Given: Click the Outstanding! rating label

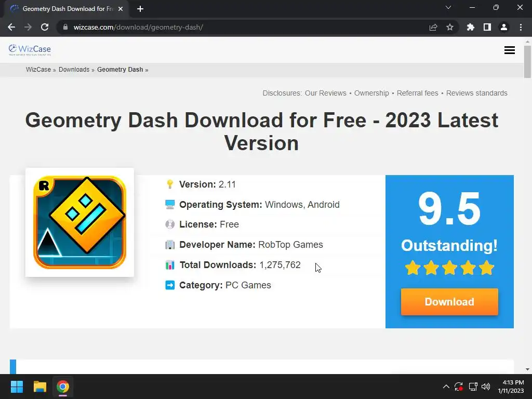Looking at the screenshot, I should point(449,245).
